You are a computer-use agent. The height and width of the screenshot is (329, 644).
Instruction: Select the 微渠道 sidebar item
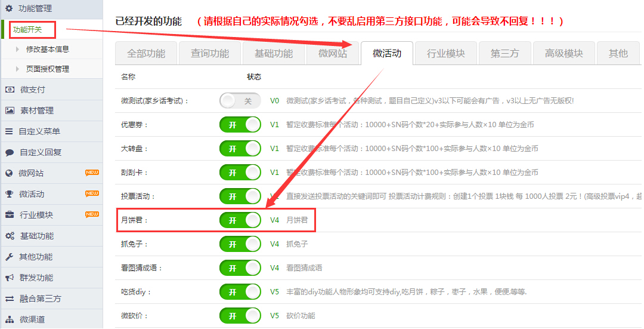(x=32, y=319)
